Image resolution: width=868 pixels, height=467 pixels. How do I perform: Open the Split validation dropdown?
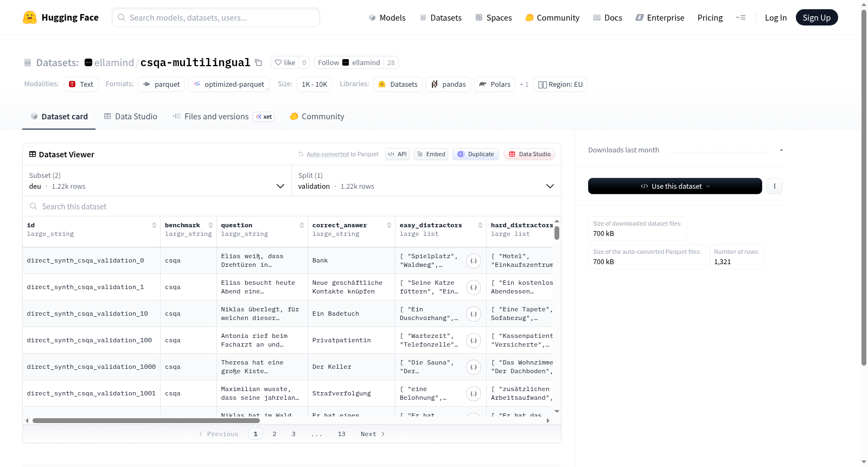426,181
